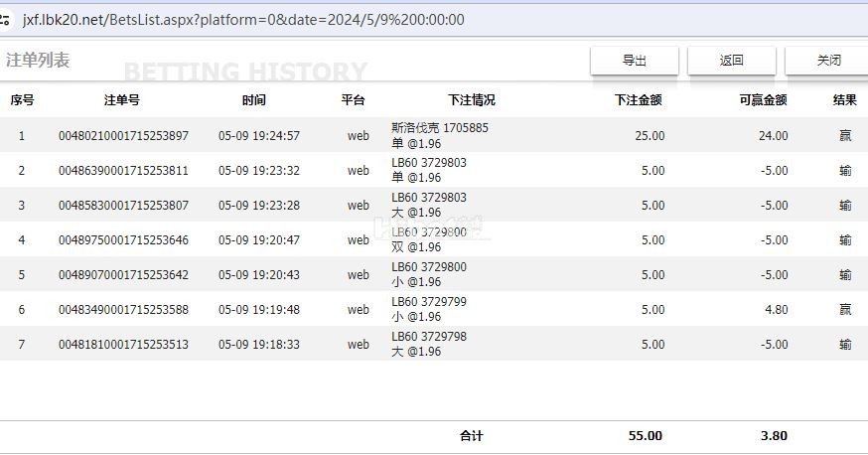Click the 赢 result in row 6
Viewport: 868px width, 455px height.
coord(845,309)
